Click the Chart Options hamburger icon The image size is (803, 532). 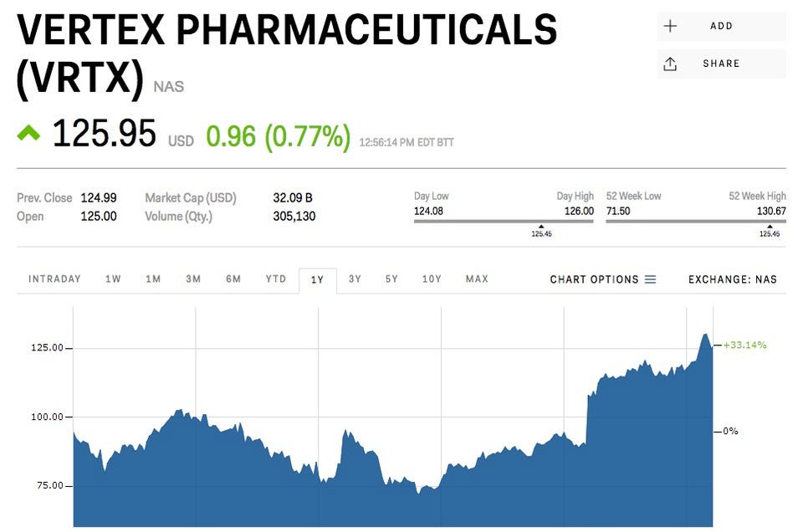point(651,279)
